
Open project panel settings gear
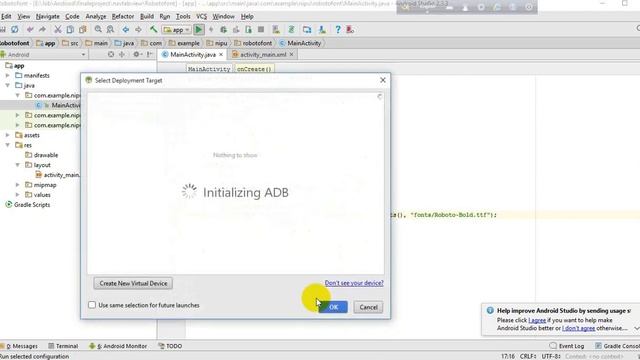[137, 54]
